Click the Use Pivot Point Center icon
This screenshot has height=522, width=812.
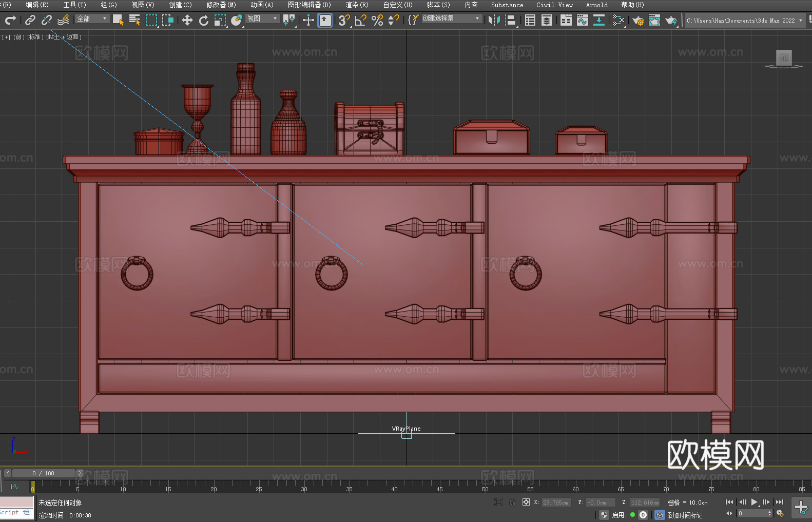tap(289, 20)
